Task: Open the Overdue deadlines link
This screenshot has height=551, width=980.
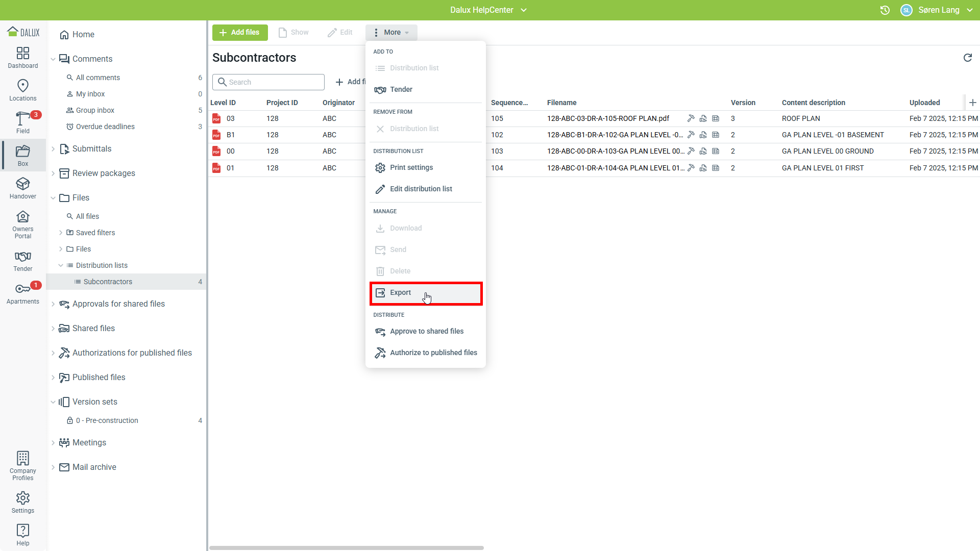Action: click(105, 127)
